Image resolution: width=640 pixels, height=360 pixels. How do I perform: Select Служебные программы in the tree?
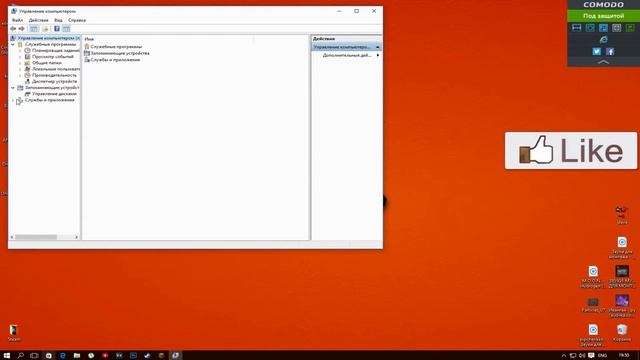(x=50, y=44)
